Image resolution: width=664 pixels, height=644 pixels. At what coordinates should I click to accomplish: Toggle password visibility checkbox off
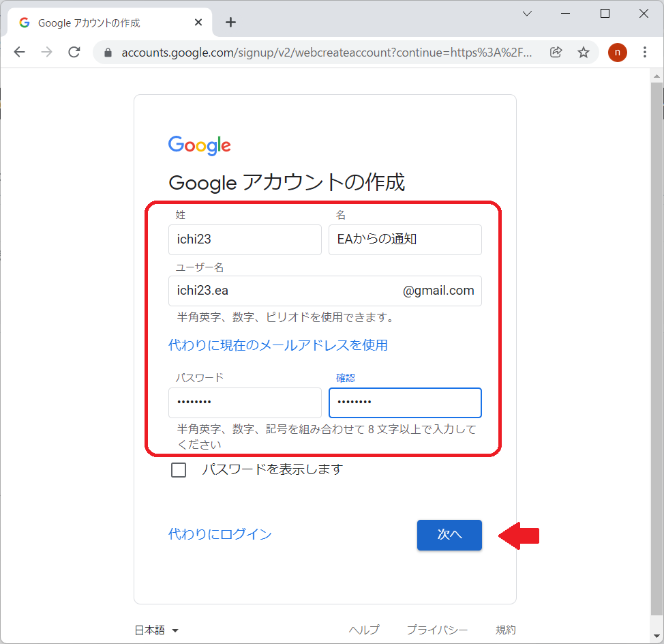coord(179,469)
